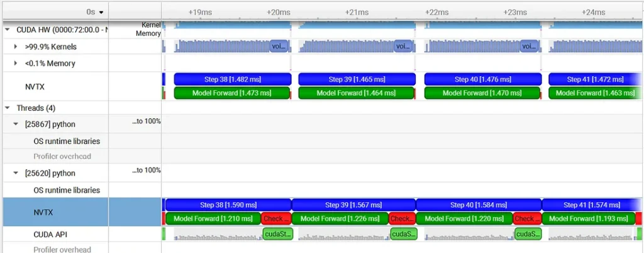Open the 0s time dropdown in header
This screenshot has height=253, width=644.
[x=95, y=12]
